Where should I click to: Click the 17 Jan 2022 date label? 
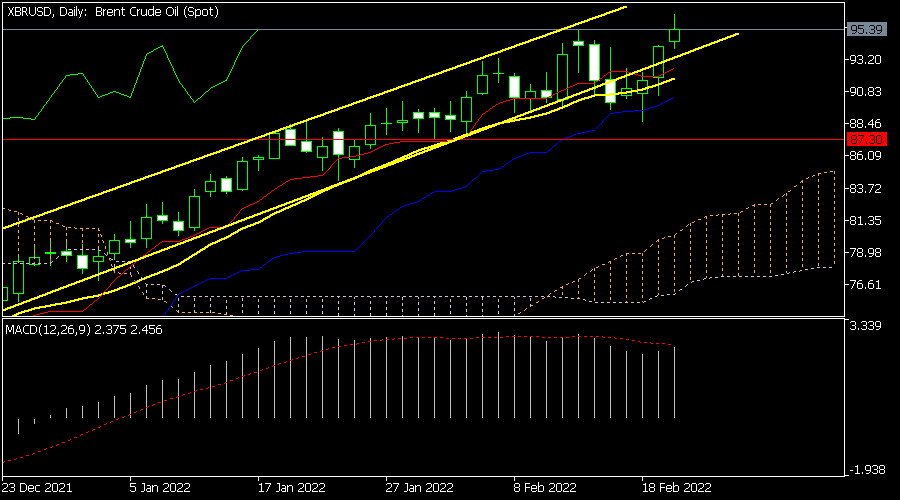(x=292, y=488)
